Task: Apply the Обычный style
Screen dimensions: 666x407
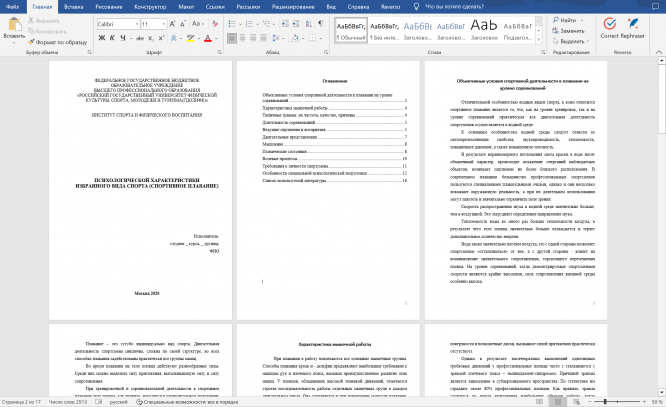Action: coord(350,30)
